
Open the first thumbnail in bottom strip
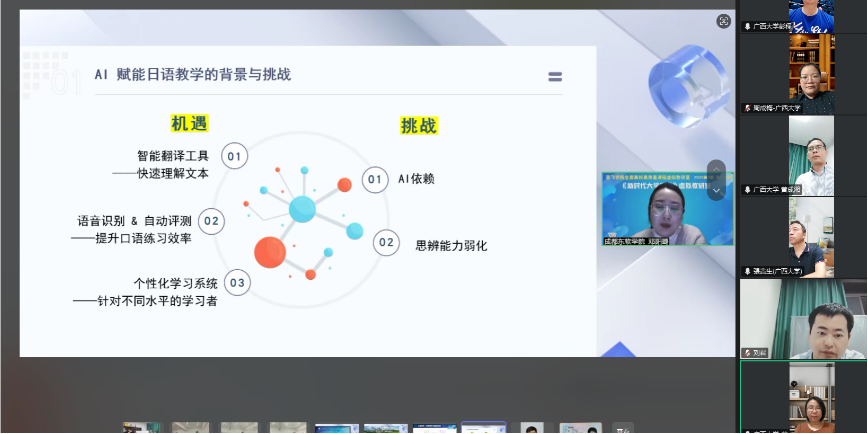tap(142, 428)
